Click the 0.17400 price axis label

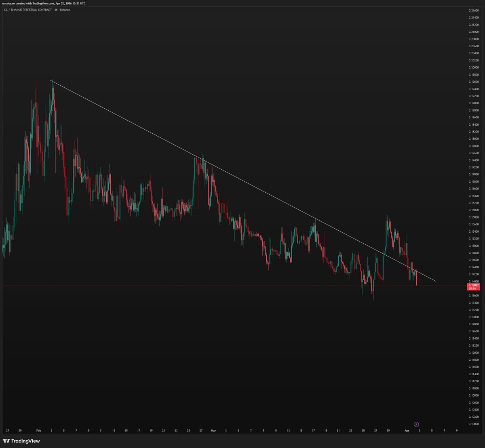coord(474,160)
